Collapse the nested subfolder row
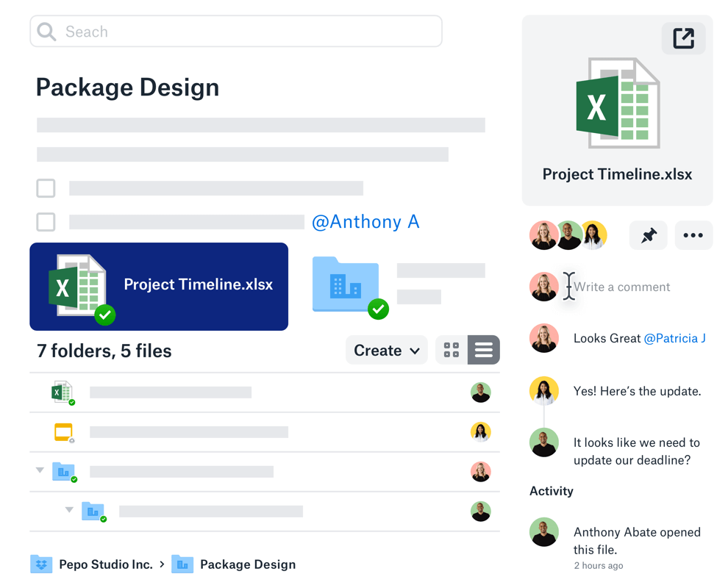The height and width of the screenshot is (588, 728). coord(69,509)
